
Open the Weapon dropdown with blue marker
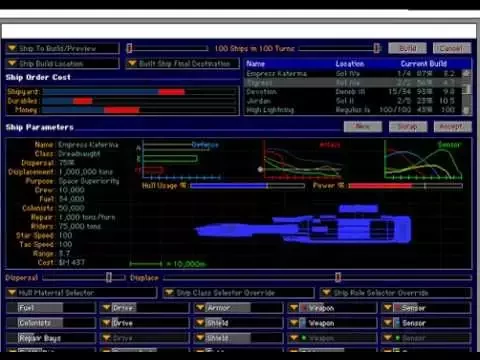[332, 323]
